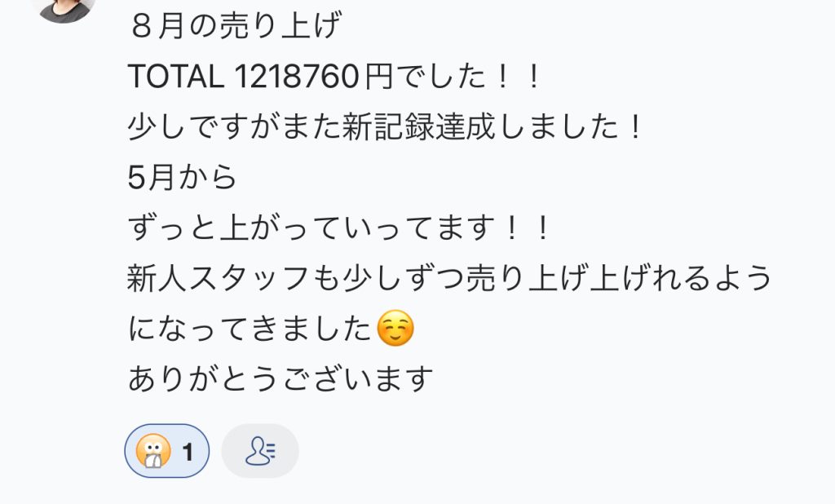
Task: Click the line 5月から
Action: 182,178
